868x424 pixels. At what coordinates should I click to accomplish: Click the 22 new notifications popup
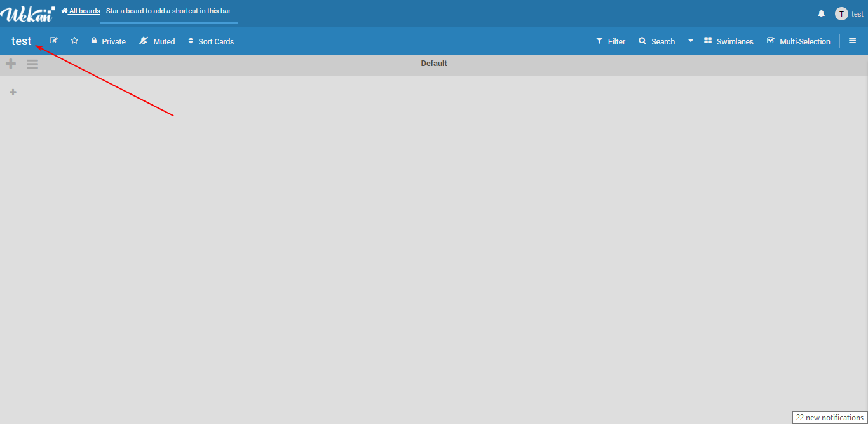830,418
